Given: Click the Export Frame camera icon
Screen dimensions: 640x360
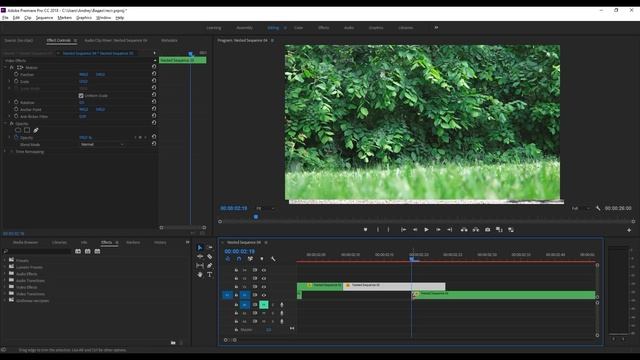Looking at the screenshot, I should pos(487,230).
